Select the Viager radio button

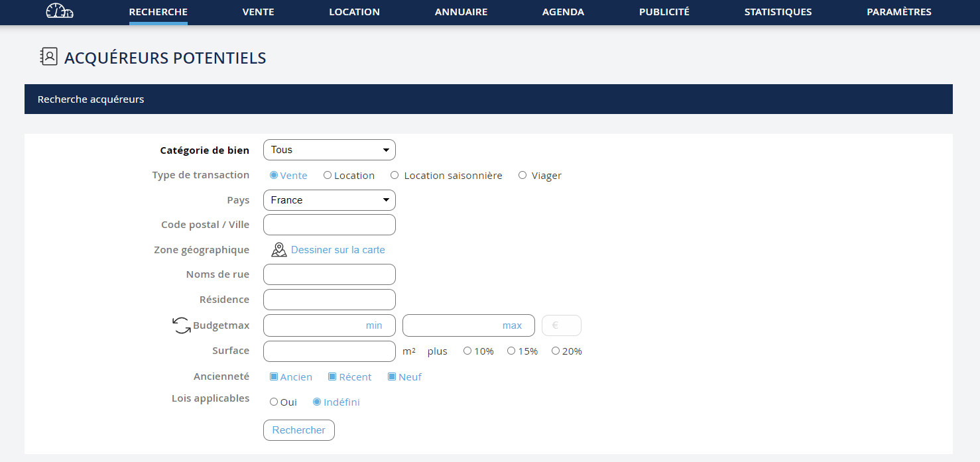coord(522,176)
